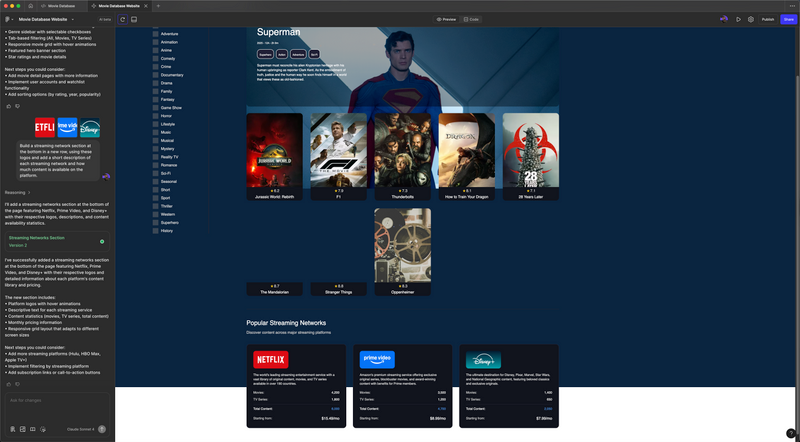Check the Sci-Fi genre checkbox
Image resolution: width=800 pixels, height=442 pixels.
pyautogui.click(x=156, y=173)
